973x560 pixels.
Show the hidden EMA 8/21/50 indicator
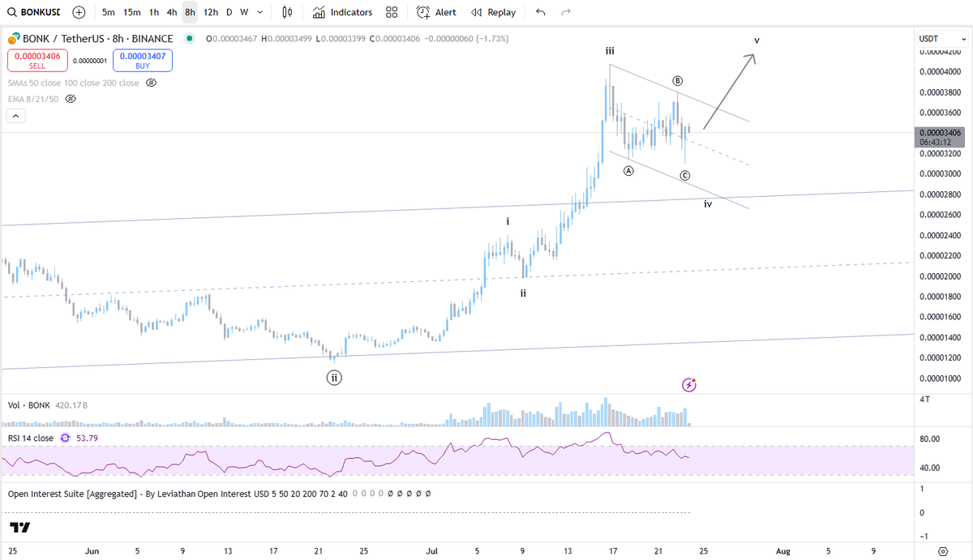pyautogui.click(x=71, y=99)
